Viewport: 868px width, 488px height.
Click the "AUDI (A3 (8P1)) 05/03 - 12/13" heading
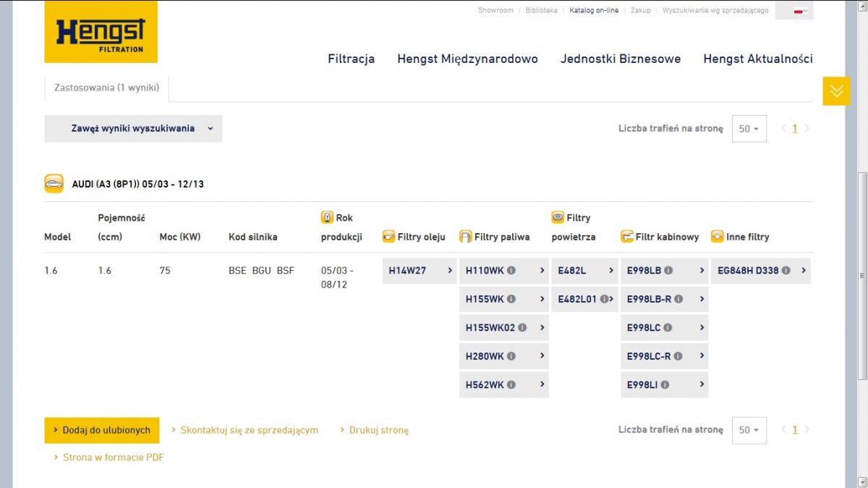(137, 184)
